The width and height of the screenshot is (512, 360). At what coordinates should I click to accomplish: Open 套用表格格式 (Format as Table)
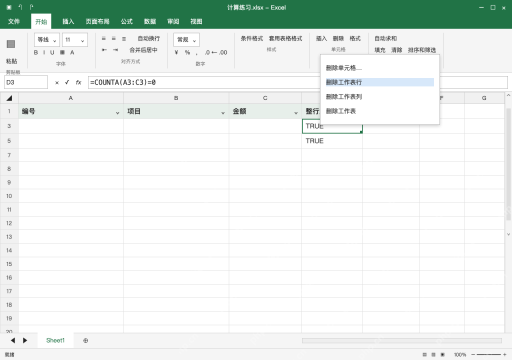click(286, 39)
